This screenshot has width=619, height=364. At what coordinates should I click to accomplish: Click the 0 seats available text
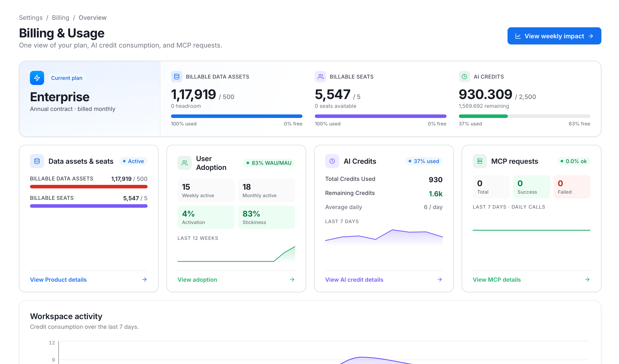335,106
